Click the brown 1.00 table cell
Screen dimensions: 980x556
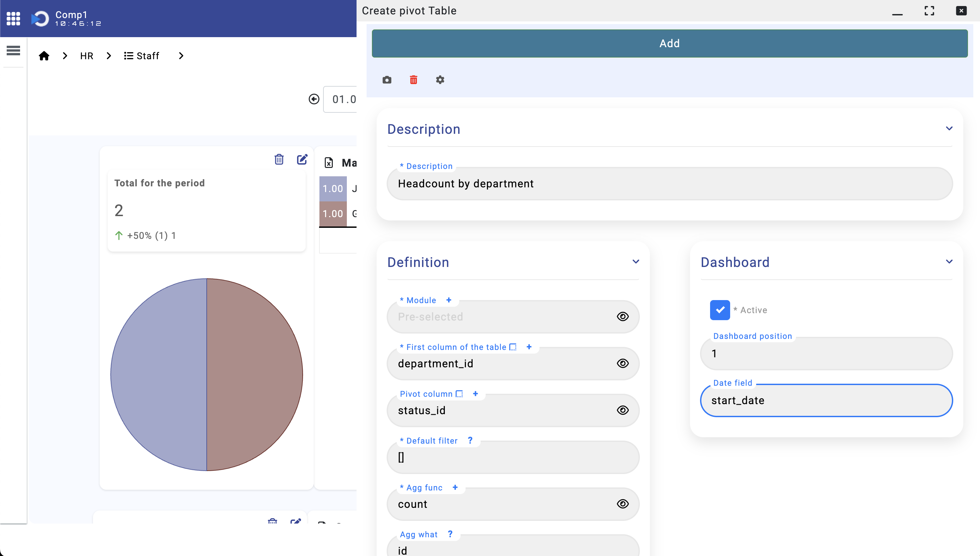pos(333,214)
